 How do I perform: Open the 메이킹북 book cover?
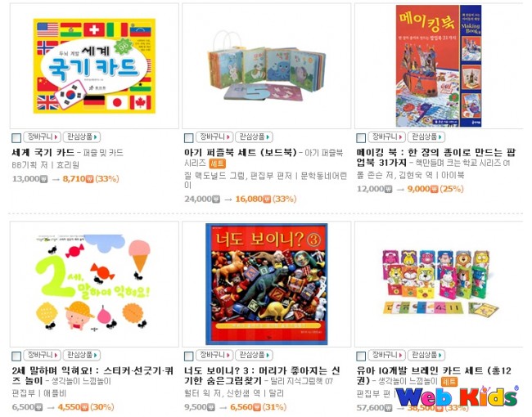click(439, 65)
